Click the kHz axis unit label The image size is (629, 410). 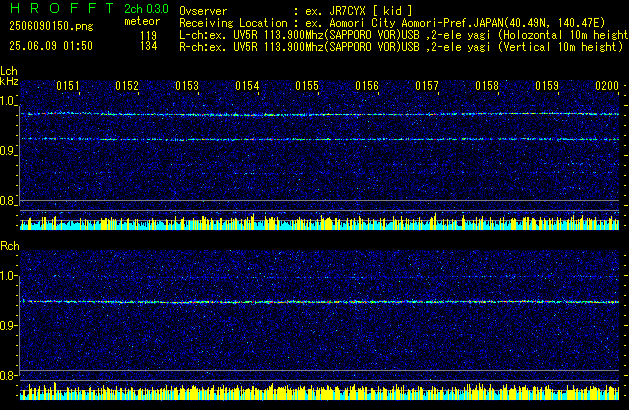click(x=9, y=81)
